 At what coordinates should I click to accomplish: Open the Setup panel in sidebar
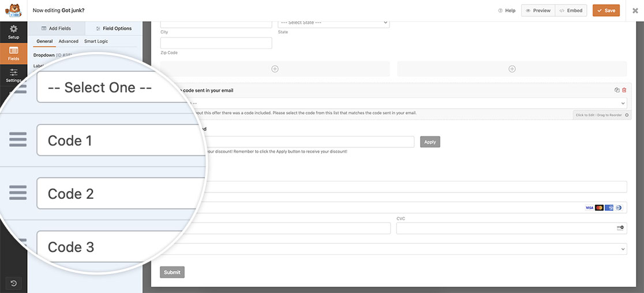coord(13,32)
